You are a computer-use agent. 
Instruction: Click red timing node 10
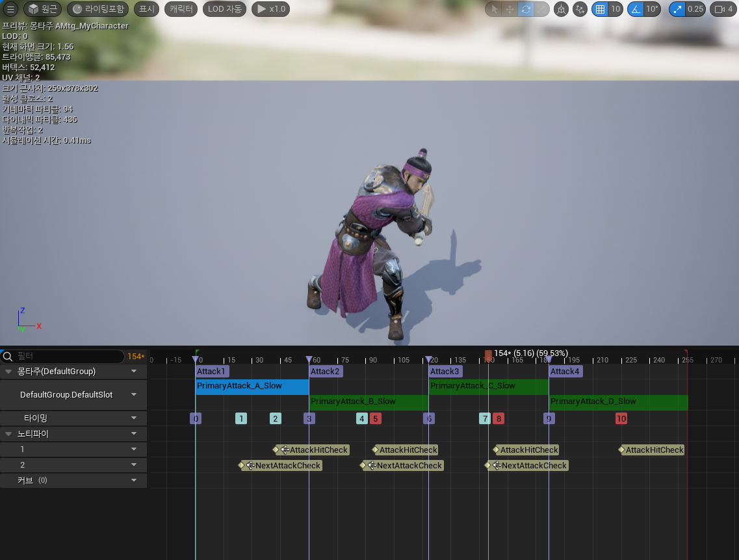coord(621,418)
